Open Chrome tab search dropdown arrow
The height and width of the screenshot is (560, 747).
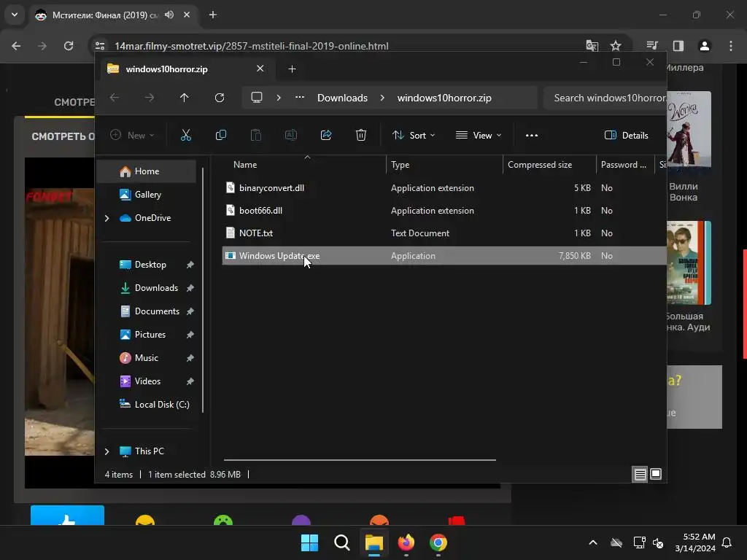(15, 15)
